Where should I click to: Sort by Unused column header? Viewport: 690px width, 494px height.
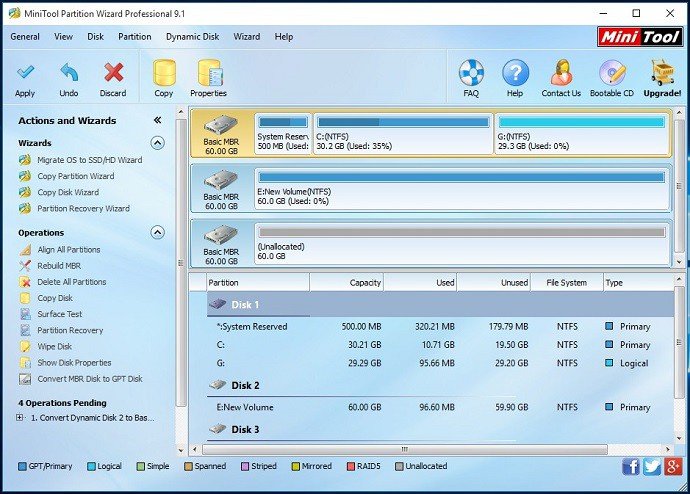(x=494, y=282)
